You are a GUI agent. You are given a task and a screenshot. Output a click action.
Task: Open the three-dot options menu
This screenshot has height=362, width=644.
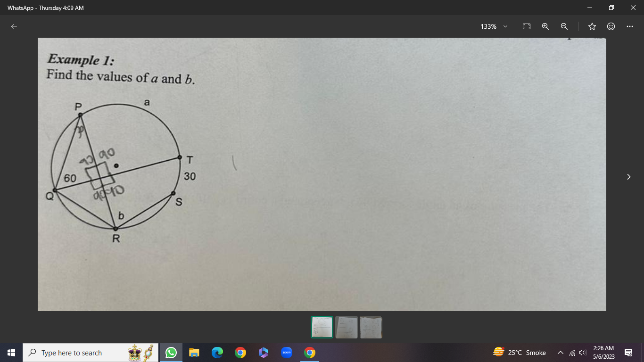[629, 26]
